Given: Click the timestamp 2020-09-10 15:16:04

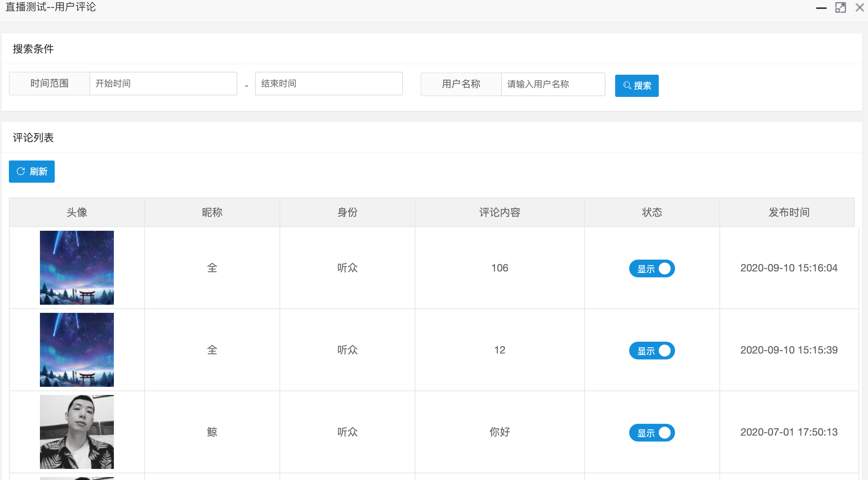Looking at the screenshot, I should pos(789,268).
